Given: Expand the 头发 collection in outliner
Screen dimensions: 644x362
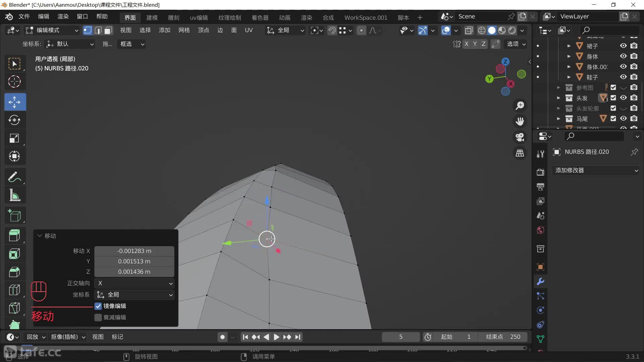Looking at the screenshot, I should [558, 98].
